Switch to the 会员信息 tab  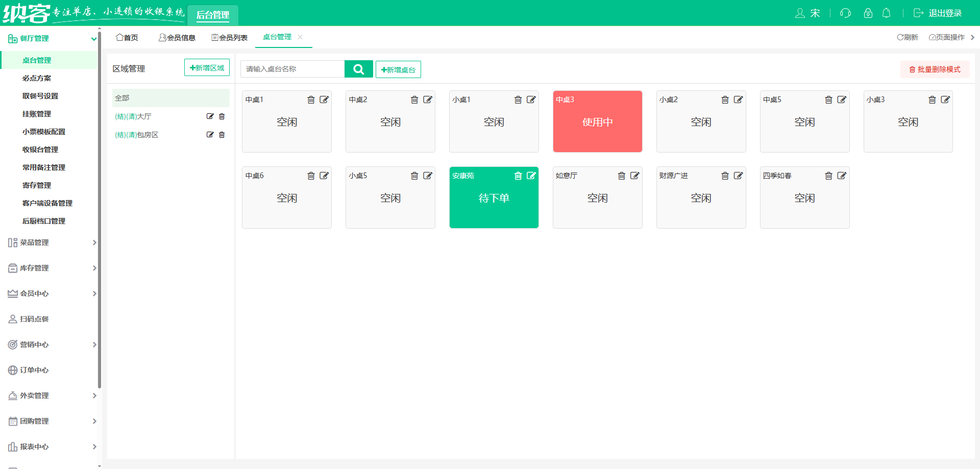click(x=177, y=37)
